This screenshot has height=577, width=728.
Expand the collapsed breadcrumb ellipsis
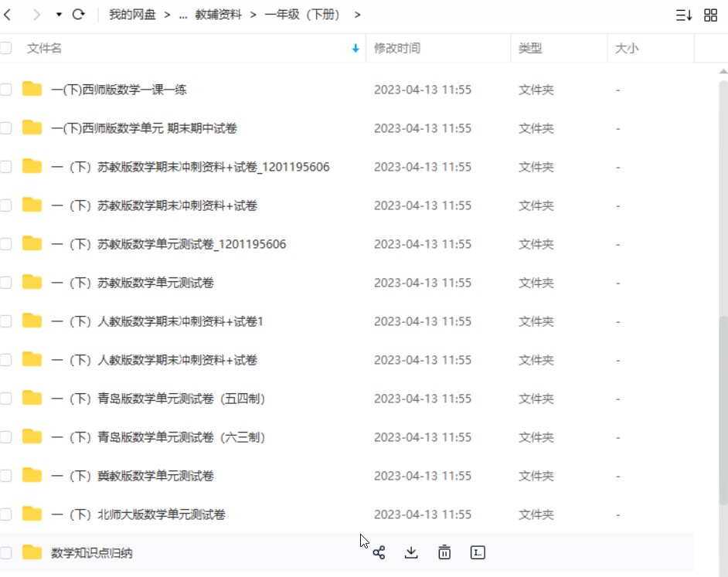(x=183, y=15)
